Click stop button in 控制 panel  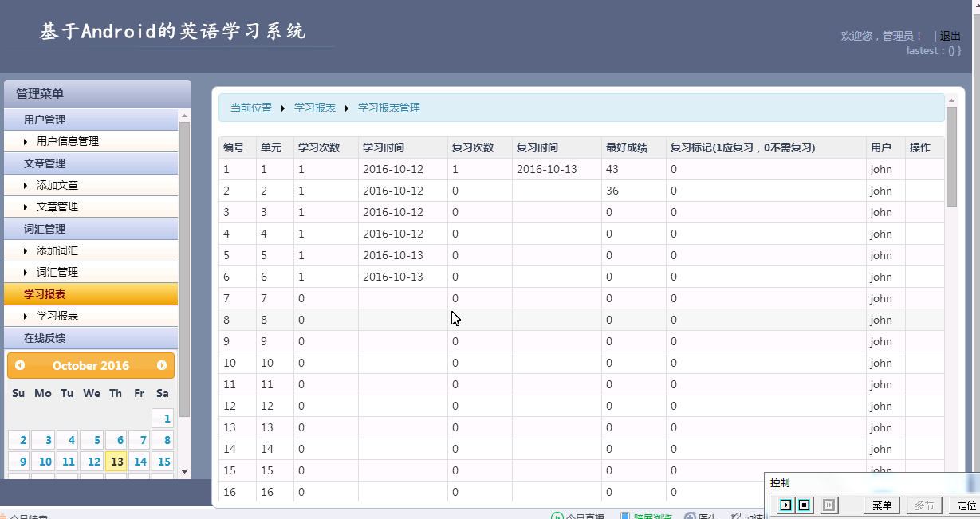click(805, 505)
